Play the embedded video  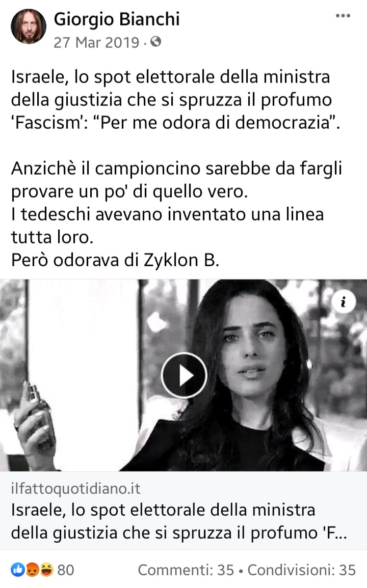point(183,375)
